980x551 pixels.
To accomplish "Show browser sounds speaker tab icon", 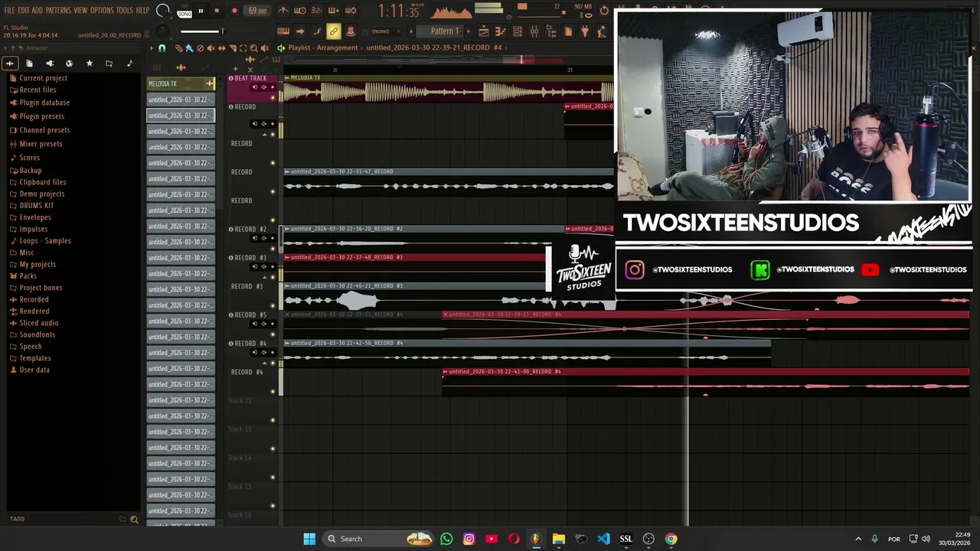I will [x=50, y=63].
